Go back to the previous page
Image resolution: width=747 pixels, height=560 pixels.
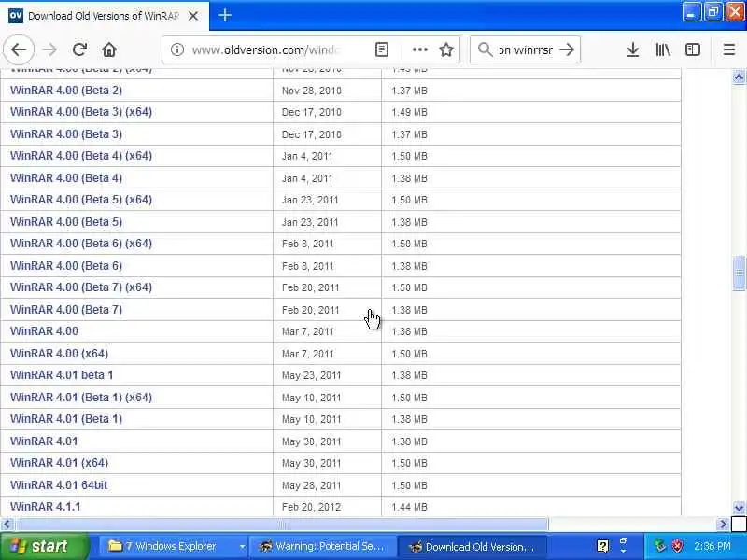click(x=19, y=49)
